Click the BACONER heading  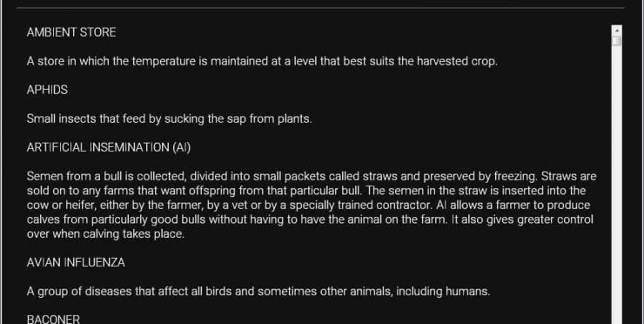click(x=53, y=320)
